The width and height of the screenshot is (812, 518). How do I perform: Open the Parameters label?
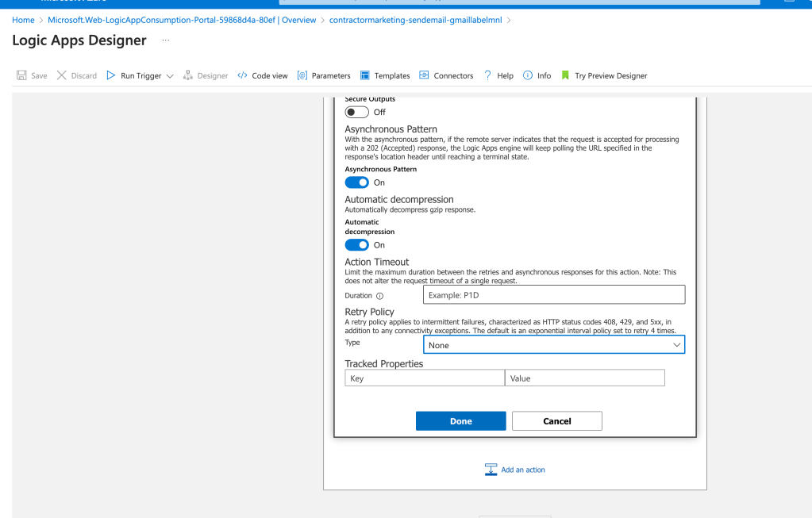(x=331, y=75)
